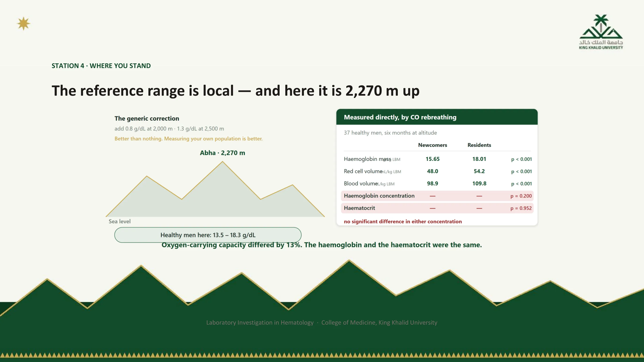Select the 'STATION 4 · WHERE YOU STAND' label
This screenshot has width=644, height=362.
(101, 66)
